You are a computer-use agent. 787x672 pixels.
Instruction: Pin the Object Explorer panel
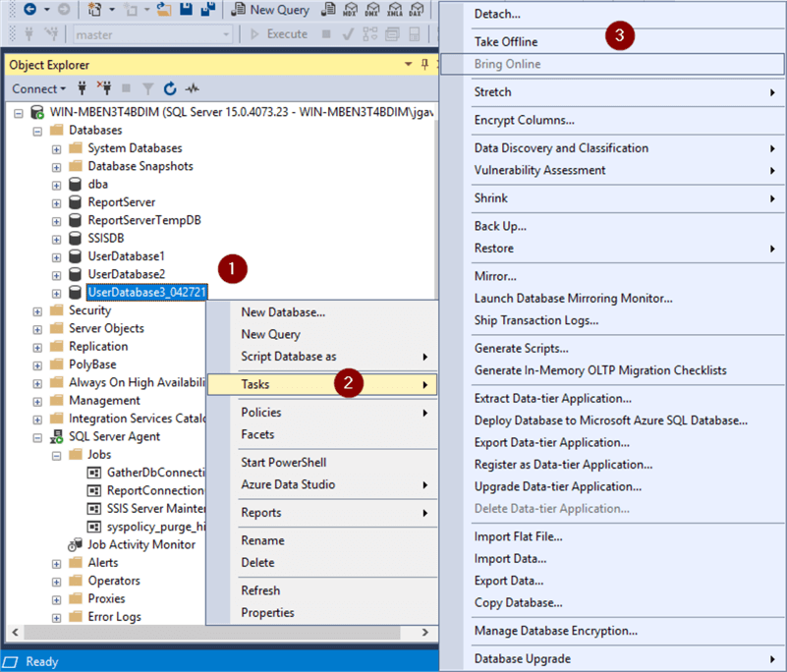tap(423, 64)
